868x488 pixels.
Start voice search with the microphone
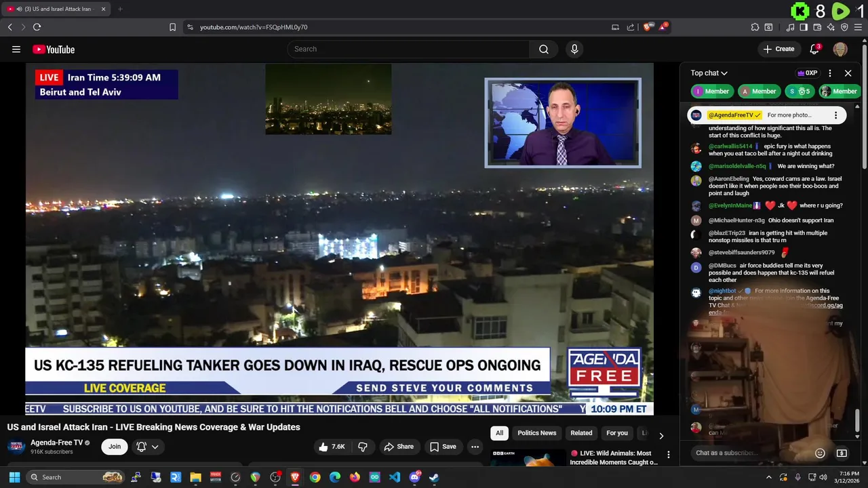click(x=574, y=49)
